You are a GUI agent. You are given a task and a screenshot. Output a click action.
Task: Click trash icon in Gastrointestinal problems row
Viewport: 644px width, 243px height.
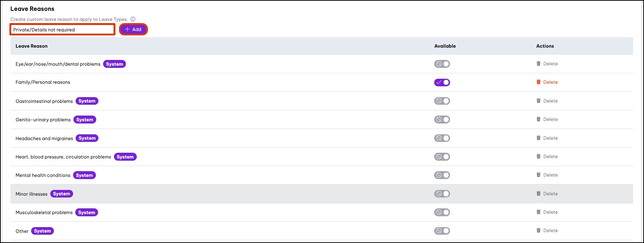pos(538,101)
